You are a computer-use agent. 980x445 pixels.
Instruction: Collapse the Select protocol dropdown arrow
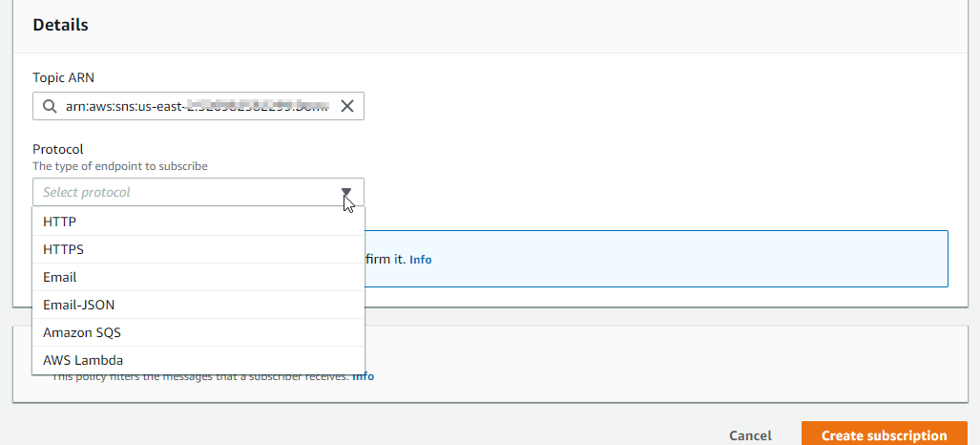coord(346,192)
